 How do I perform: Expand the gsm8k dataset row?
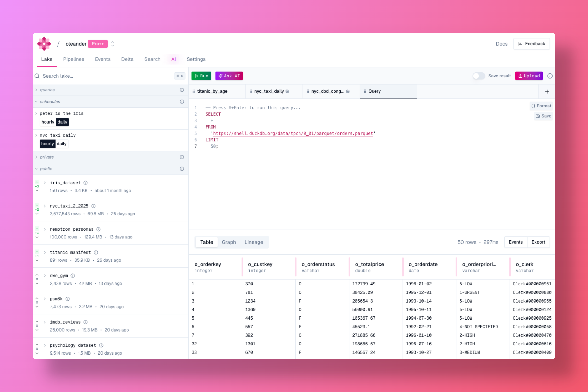(45, 299)
